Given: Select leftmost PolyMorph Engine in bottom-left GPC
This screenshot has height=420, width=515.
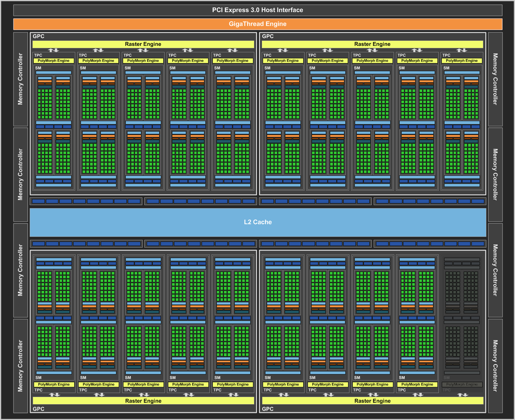Looking at the screenshot, I should click(x=54, y=384).
